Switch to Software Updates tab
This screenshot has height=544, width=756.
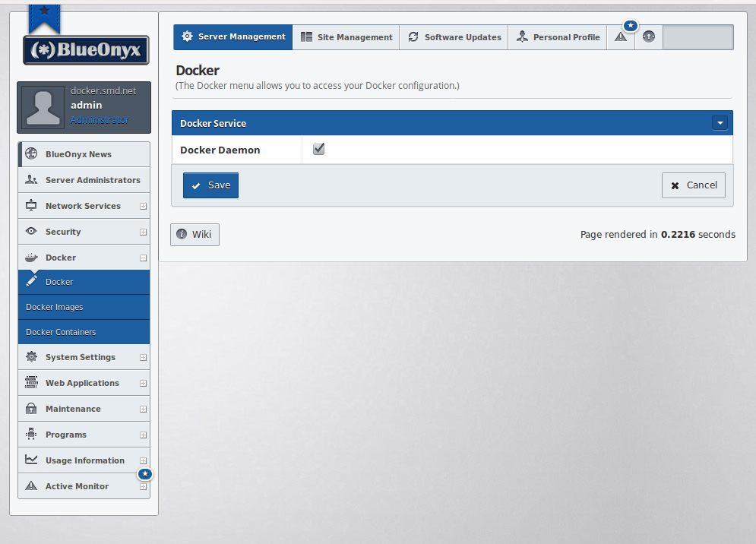pos(454,37)
